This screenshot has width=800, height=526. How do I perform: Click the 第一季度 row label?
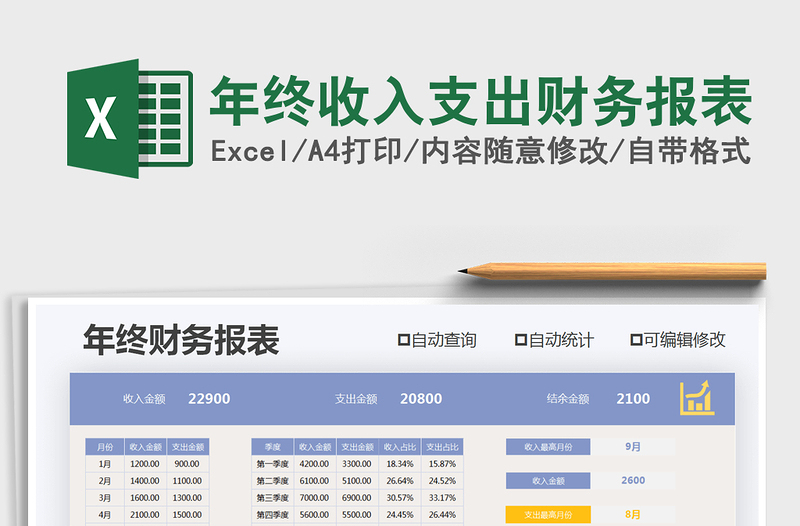tap(272, 464)
